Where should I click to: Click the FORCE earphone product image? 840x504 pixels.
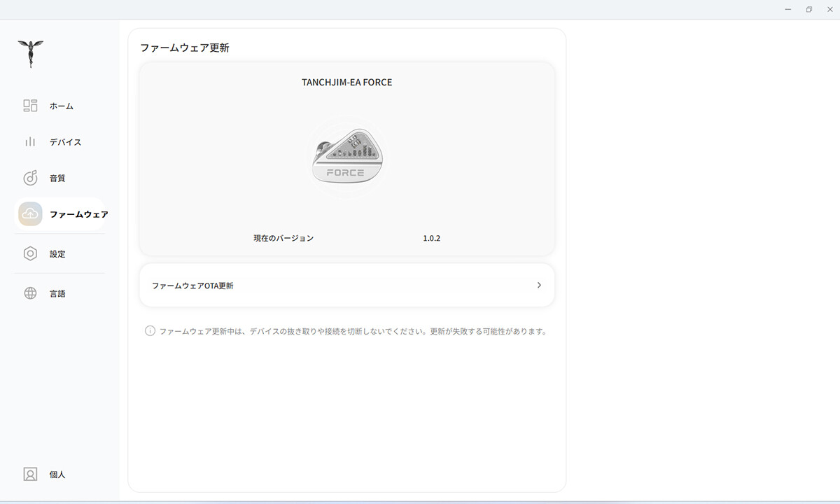coord(347,157)
